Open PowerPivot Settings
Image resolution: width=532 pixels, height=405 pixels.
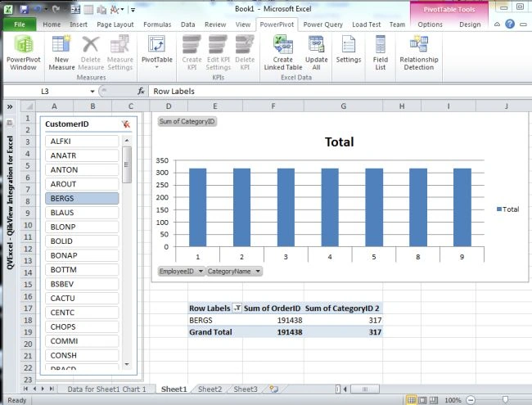349,50
